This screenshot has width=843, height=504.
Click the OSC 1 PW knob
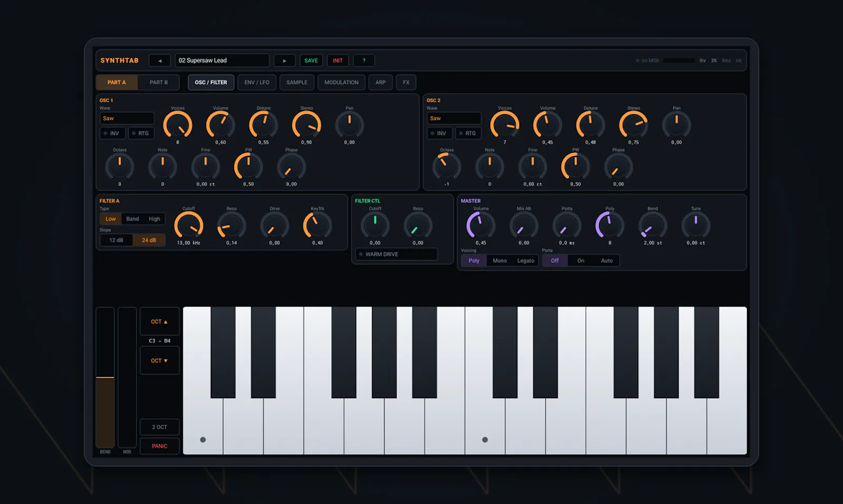tap(248, 167)
